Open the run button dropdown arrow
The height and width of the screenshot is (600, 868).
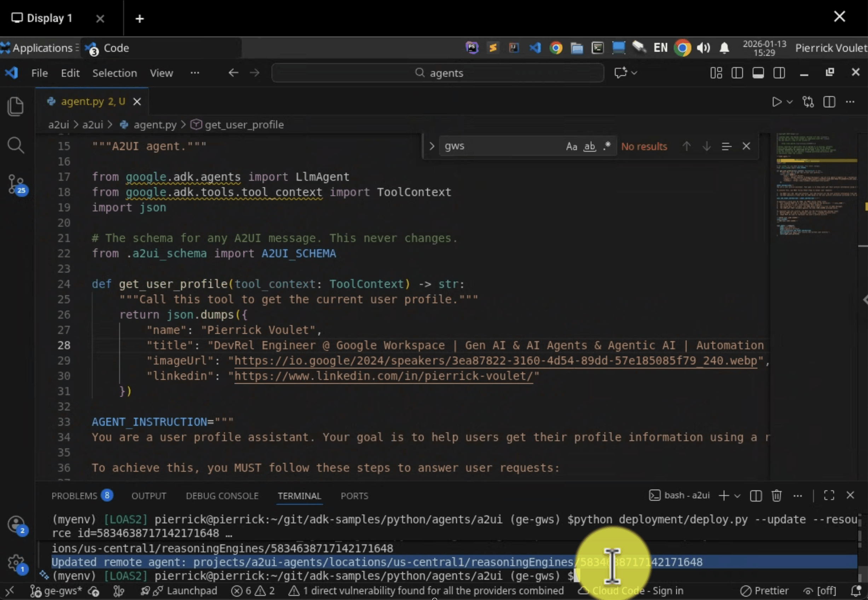click(x=790, y=102)
